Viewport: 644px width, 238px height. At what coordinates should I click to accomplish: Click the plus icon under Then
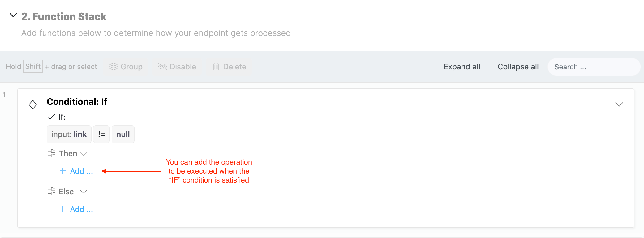tap(63, 171)
